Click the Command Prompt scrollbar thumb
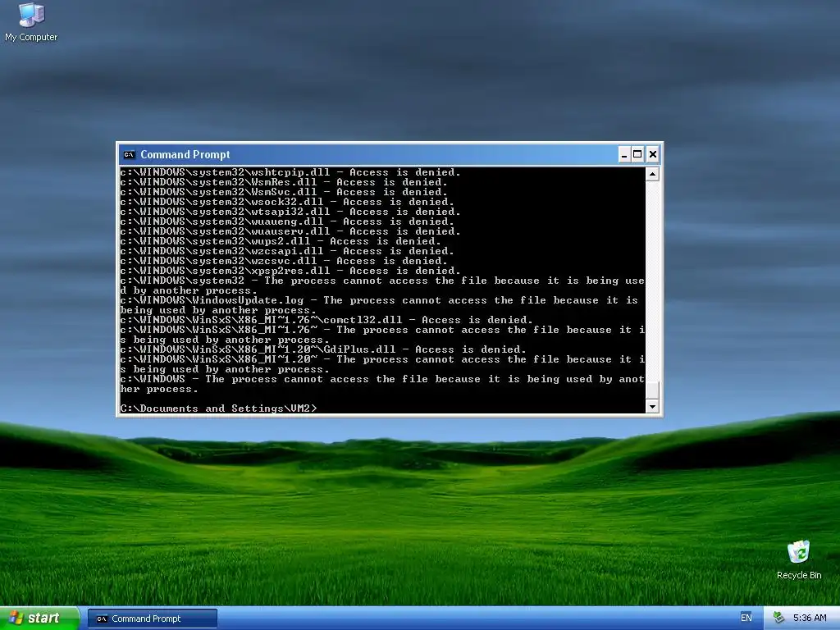Image resolution: width=840 pixels, height=630 pixels. [652, 390]
